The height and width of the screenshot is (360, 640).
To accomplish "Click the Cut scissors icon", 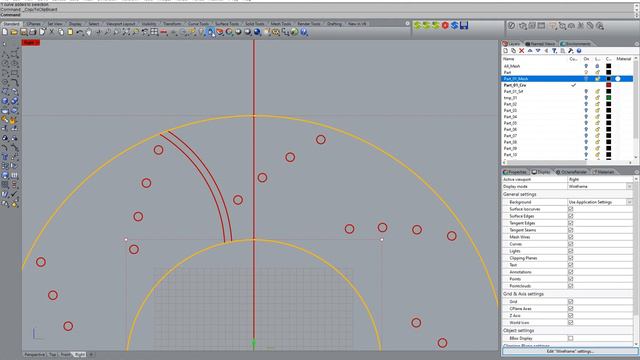I will (x=52, y=32).
